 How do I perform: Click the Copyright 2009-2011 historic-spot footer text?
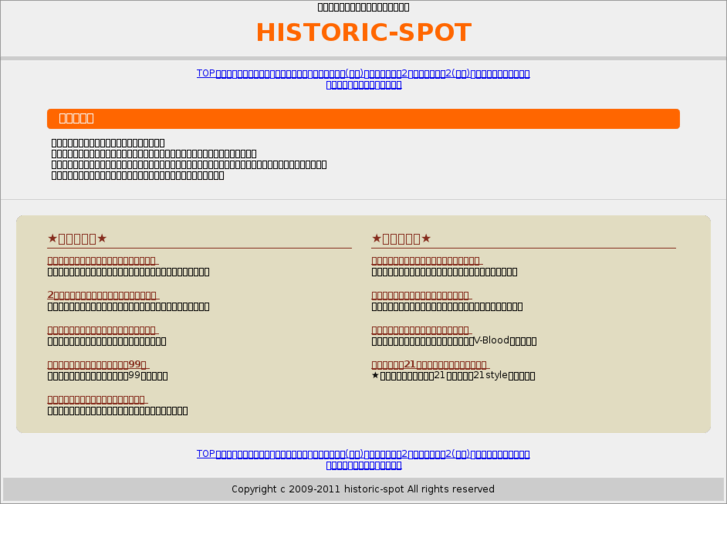click(x=363, y=489)
